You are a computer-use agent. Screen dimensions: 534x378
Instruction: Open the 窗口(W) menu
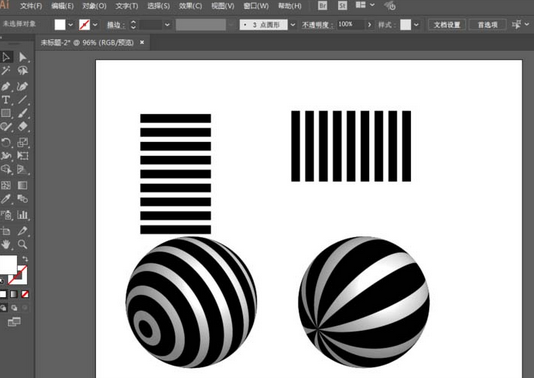256,6
